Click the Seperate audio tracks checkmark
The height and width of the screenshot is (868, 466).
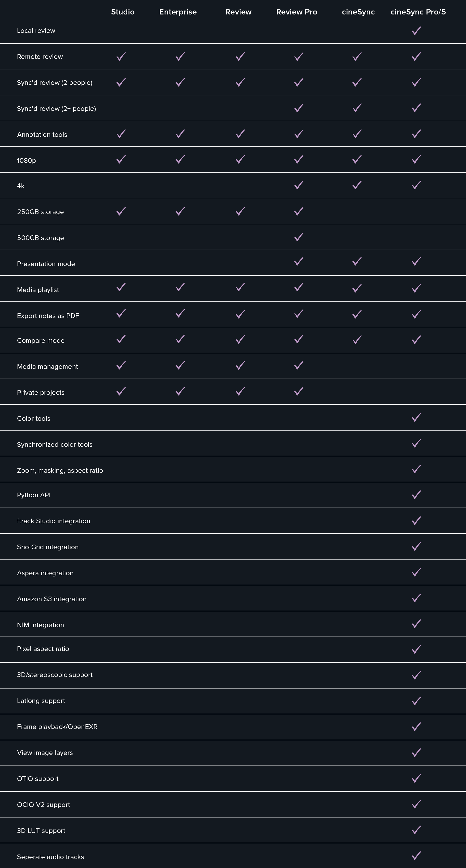tap(416, 855)
